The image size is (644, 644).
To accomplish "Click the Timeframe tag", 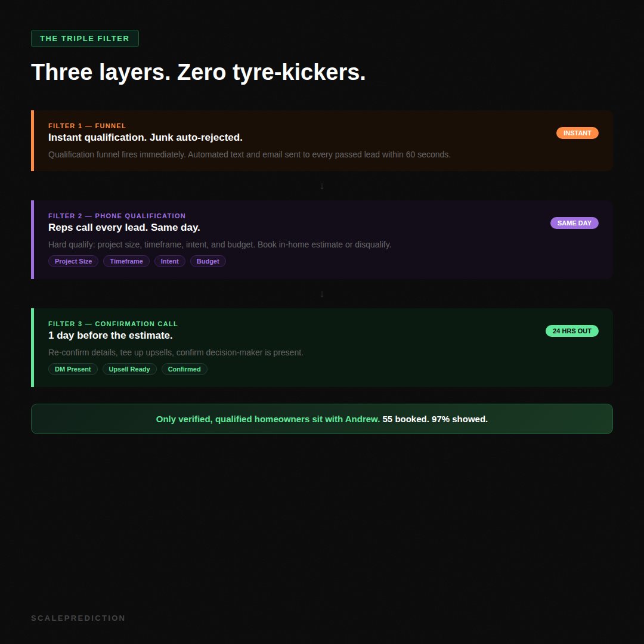I will coord(126,261).
